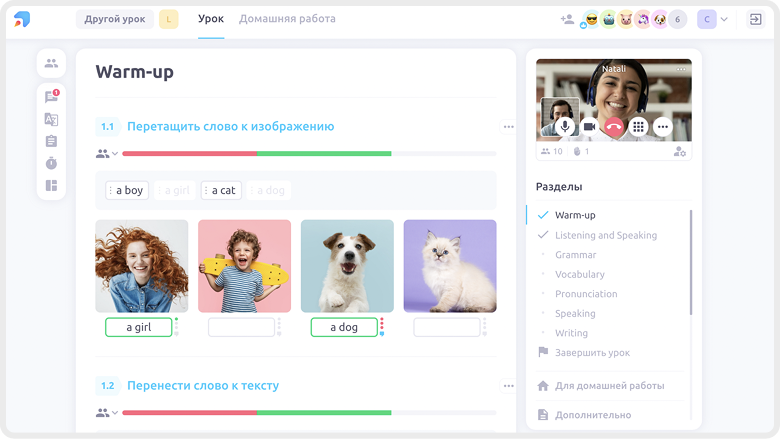Click progress bar of exercise 1.2
Viewport: 780px width, 439px height.
[309, 413]
